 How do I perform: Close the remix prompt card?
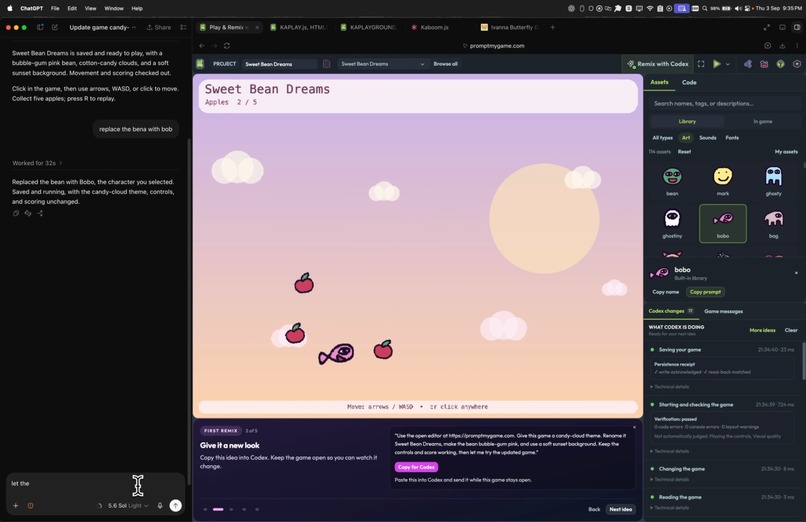click(x=634, y=427)
